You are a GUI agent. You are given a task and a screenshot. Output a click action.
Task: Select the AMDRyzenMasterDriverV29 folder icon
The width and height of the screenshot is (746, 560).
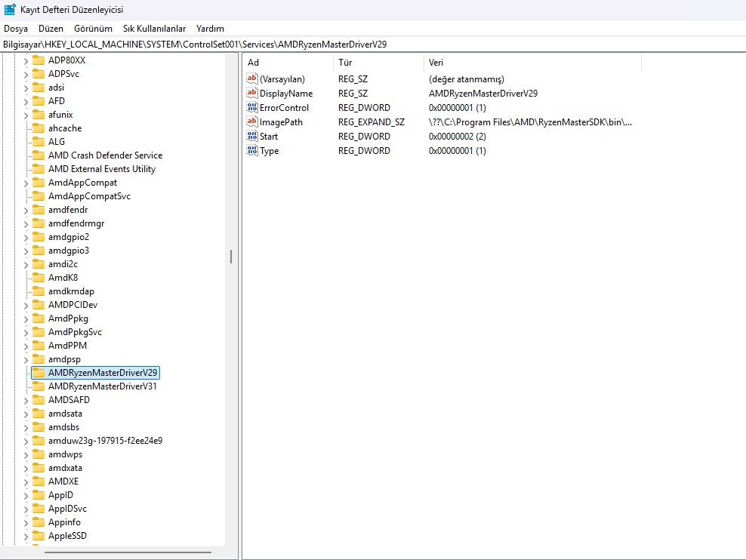pos(38,373)
